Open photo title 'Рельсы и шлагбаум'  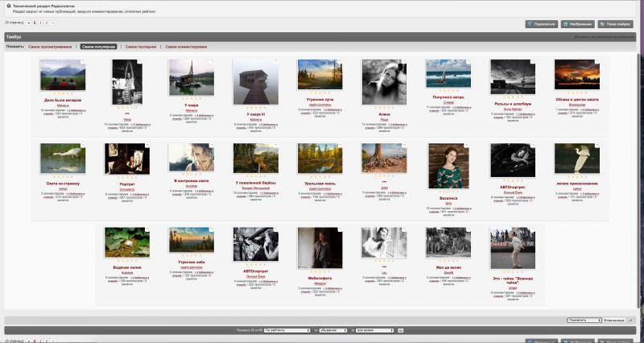[x=513, y=104]
